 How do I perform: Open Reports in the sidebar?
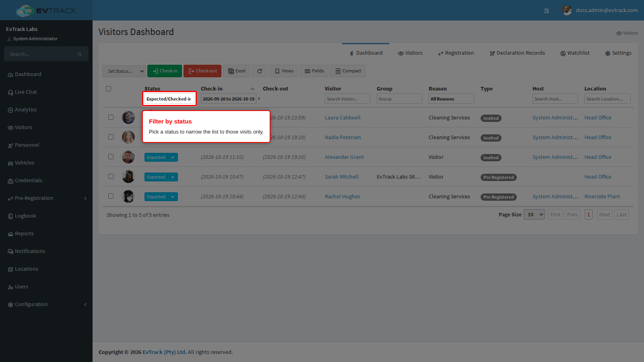pyautogui.click(x=24, y=234)
